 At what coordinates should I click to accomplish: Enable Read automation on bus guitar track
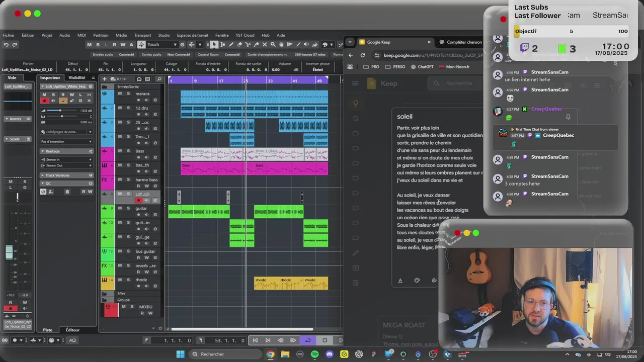139,258
